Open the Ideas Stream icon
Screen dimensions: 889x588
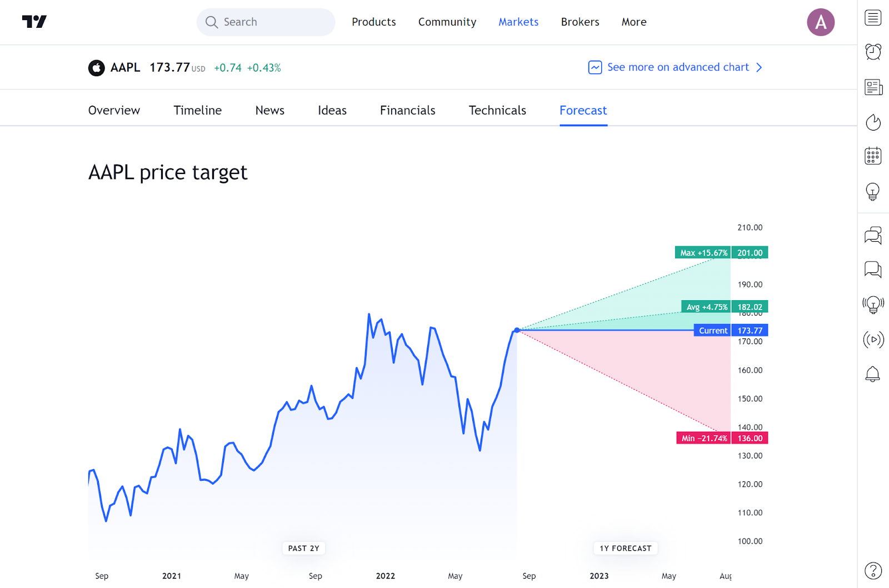tap(873, 305)
